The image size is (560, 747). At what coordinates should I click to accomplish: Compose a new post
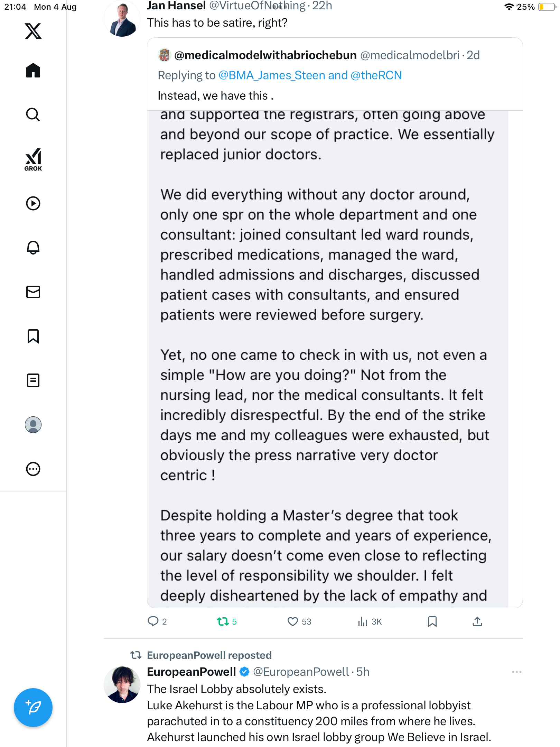[33, 708]
